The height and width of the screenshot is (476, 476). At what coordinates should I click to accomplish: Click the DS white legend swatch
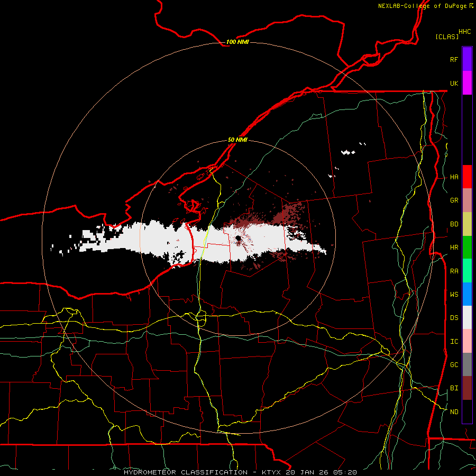pyautogui.click(x=467, y=317)
